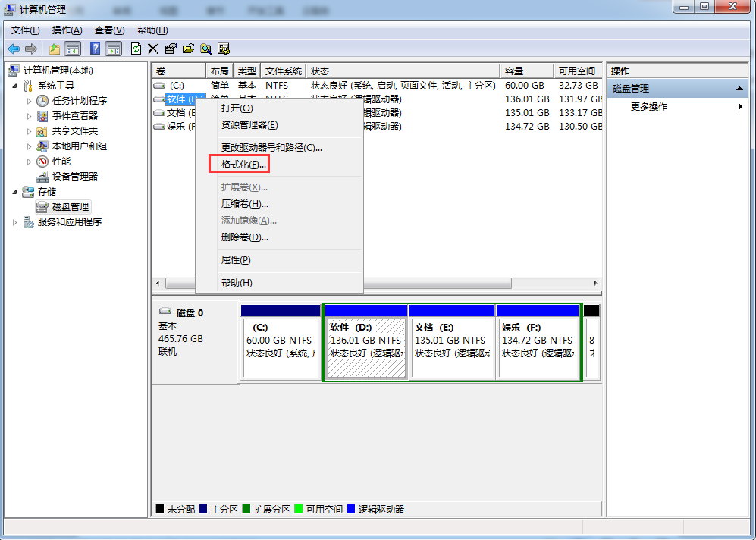The width and height of the screenshot is (756, 540).
Task: Click the green Refresh toolbar icon
Action: [136, 49]
